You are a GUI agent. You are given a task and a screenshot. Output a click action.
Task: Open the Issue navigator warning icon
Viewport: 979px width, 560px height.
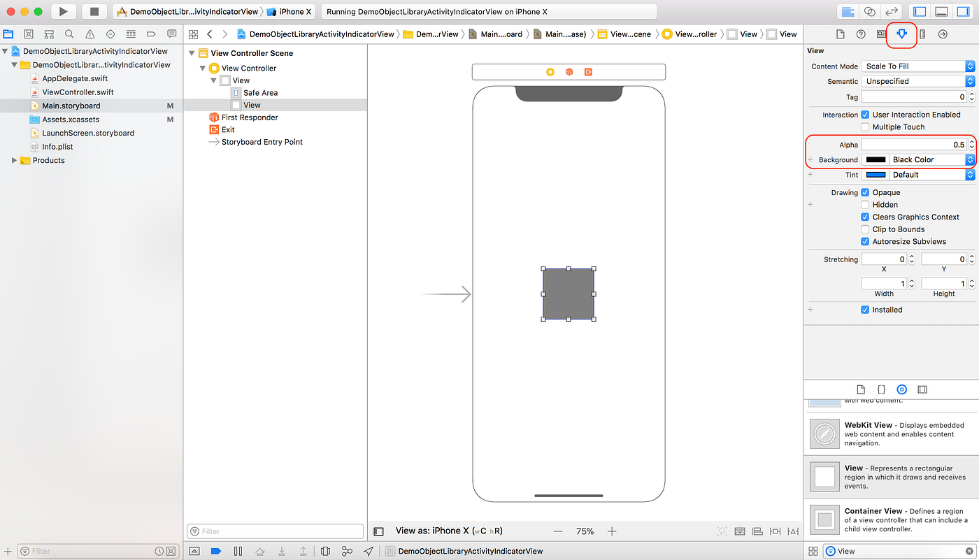pyautogui.click(x=90, y=34)
